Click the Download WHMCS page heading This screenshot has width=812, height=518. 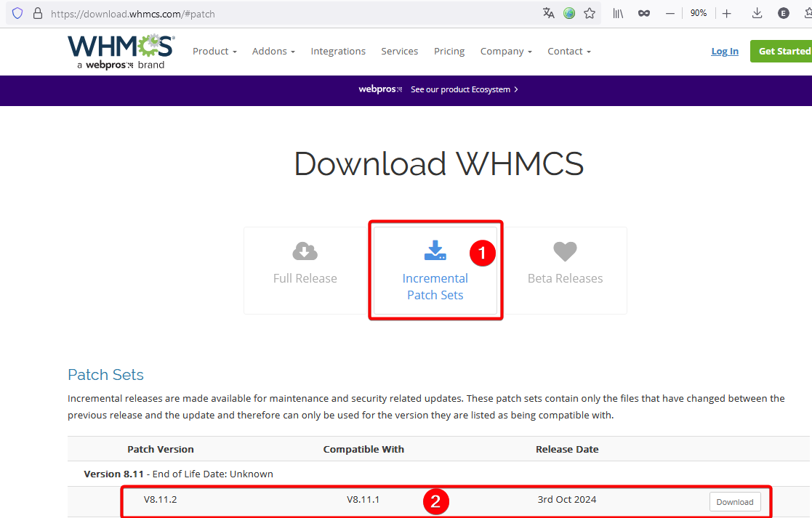pos(438,163)
